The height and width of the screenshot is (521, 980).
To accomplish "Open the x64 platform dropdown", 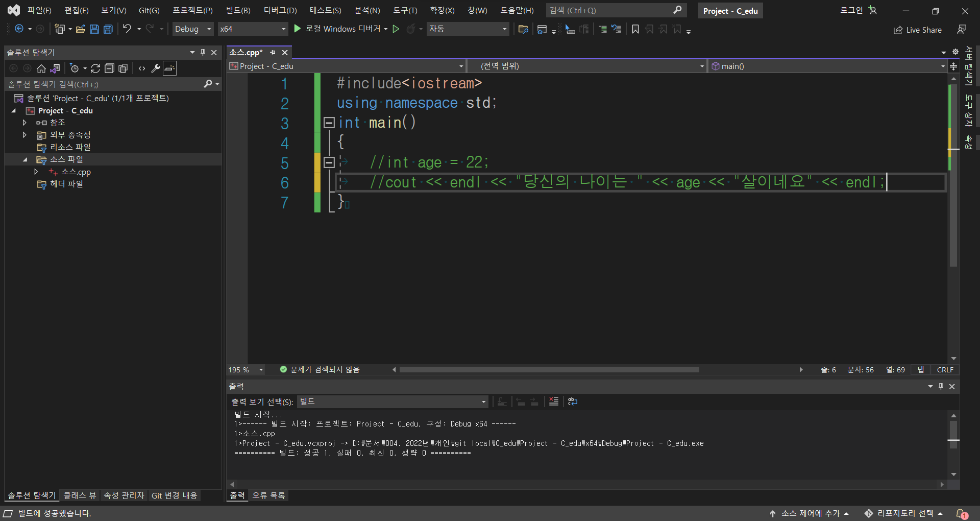I will point(253,29).
